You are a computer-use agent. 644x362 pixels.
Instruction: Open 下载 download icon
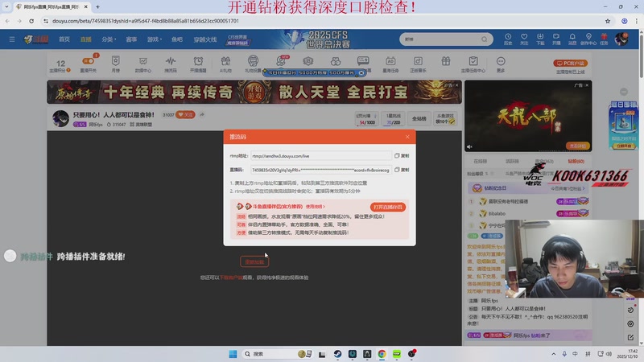click(540, 39)
